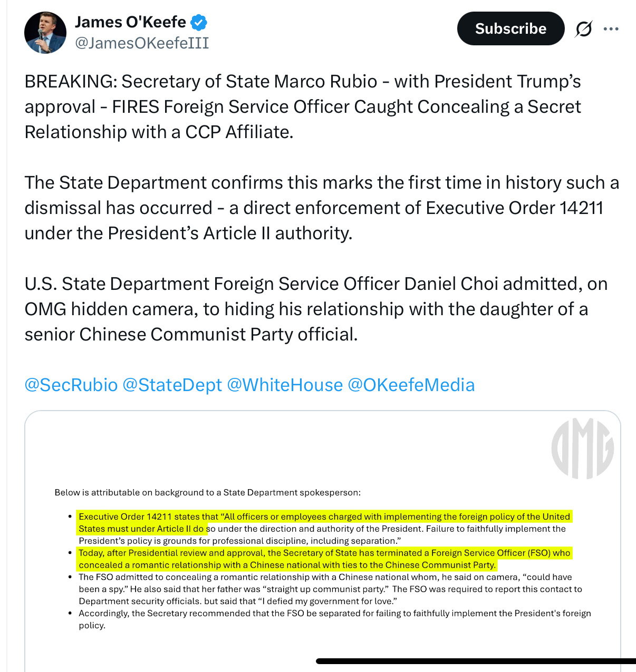Click the James O'Keefe display name
636x672 pixels.
coord(130,22)
